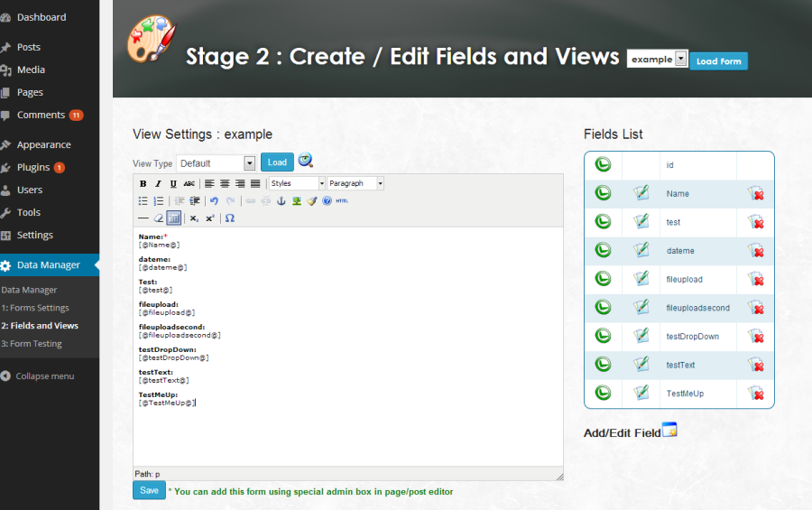Save the view settings
The height and width of the screenshot is (510, 812).
pyautogui.click(x=149, y=490)
